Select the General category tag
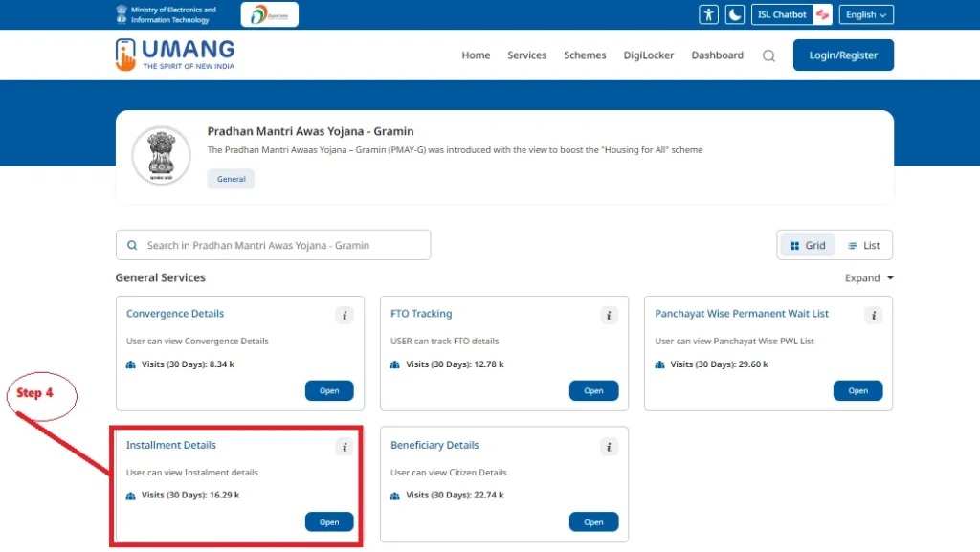The image size is (980, 552). (x=231, y=179)
